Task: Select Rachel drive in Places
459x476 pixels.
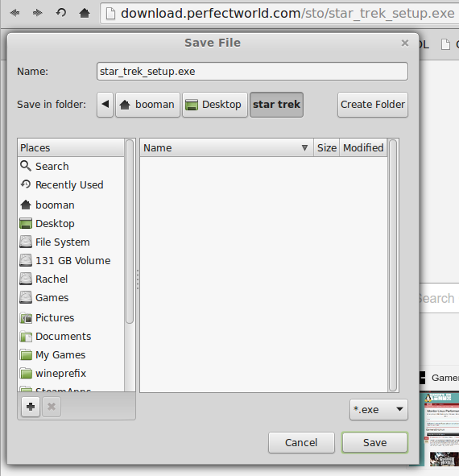Action: 71,279
